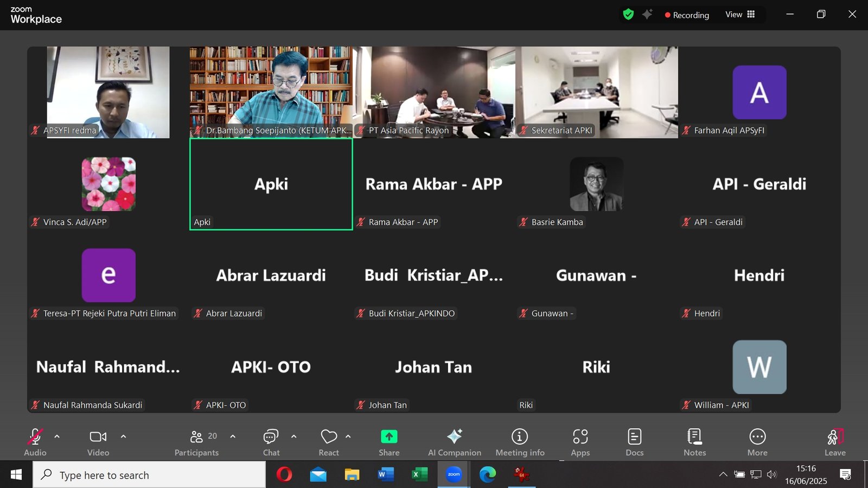Click the green encryption shield icon

tap(628, 15)
